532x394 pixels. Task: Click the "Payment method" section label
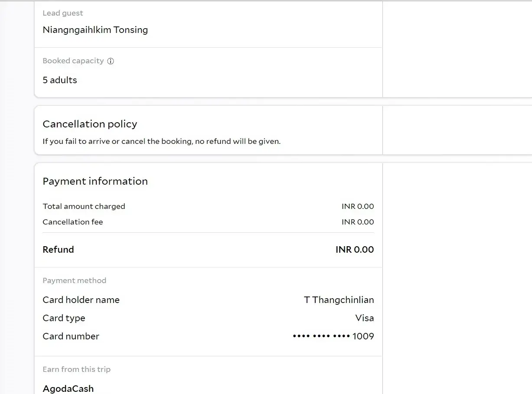(x=74, y=280)
